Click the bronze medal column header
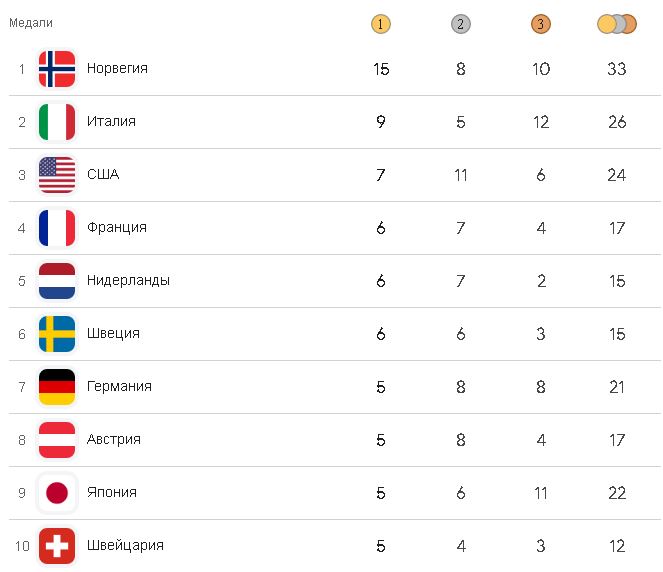 [x=541, y=24]
